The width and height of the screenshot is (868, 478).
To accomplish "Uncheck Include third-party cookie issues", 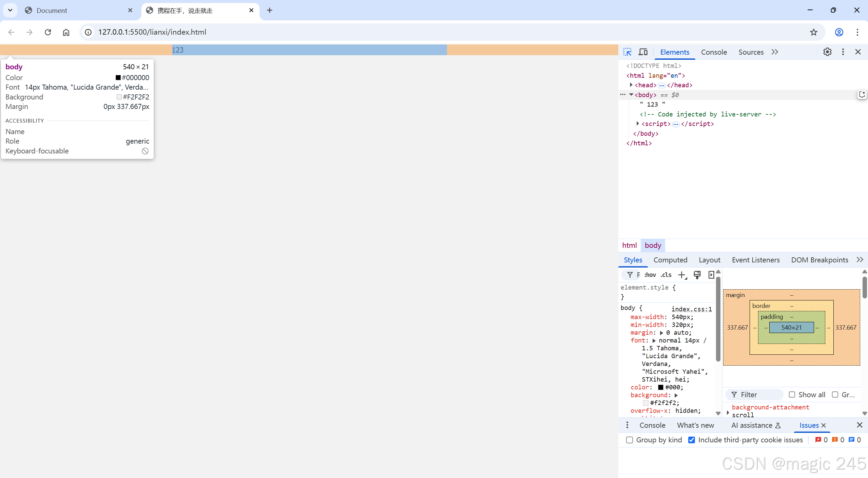I will [691, 440].
